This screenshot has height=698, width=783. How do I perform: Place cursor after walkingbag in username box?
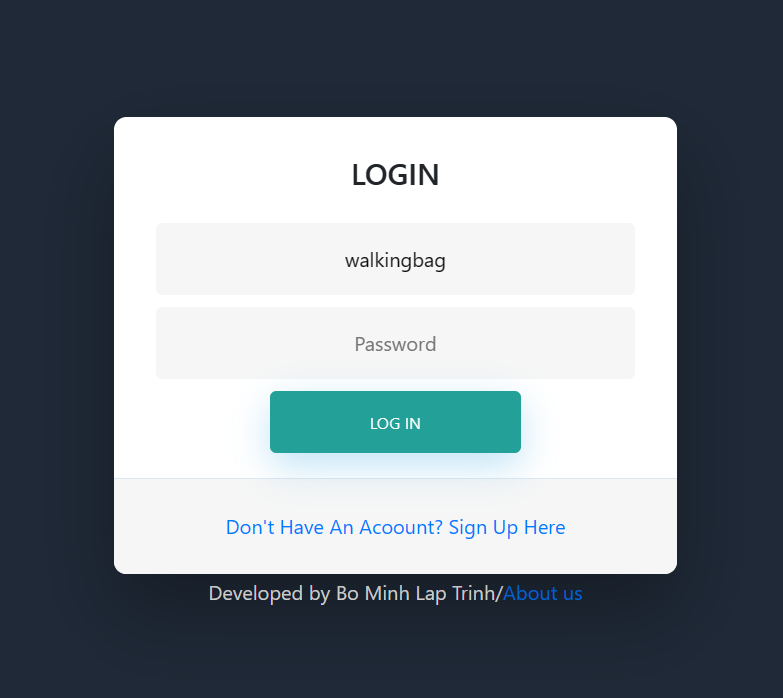(x=447, y=260)
